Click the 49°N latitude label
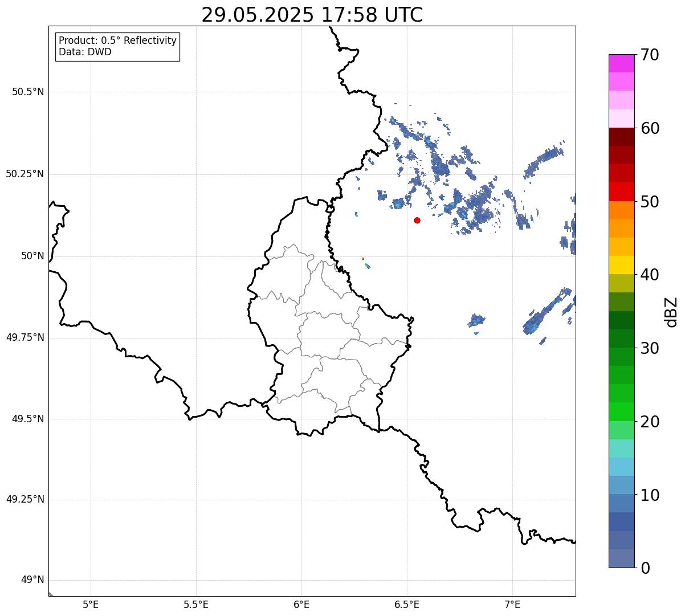The image size is (685, 616). [x=32, y=580]
